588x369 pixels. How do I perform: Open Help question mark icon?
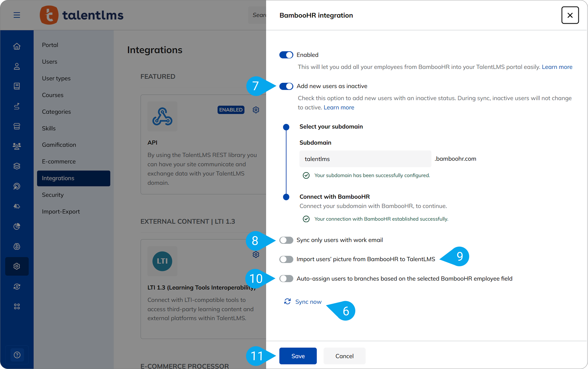(x=17, y=355)
